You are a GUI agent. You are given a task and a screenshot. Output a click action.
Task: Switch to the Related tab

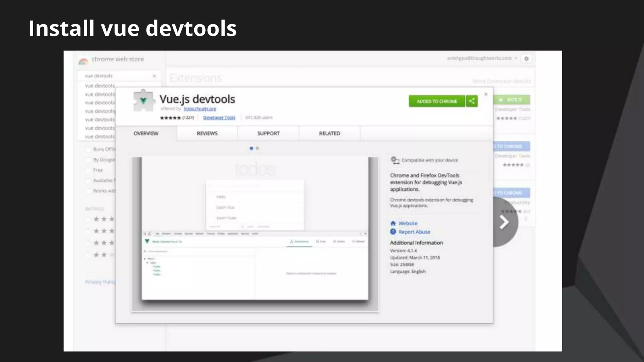330,133
